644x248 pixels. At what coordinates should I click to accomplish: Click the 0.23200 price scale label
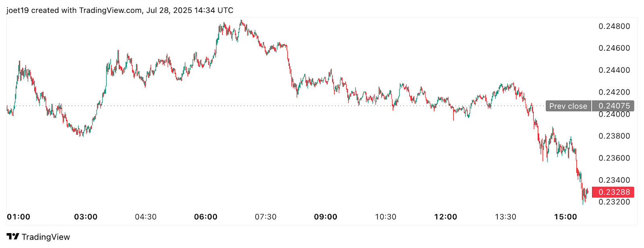click(614, 202)
